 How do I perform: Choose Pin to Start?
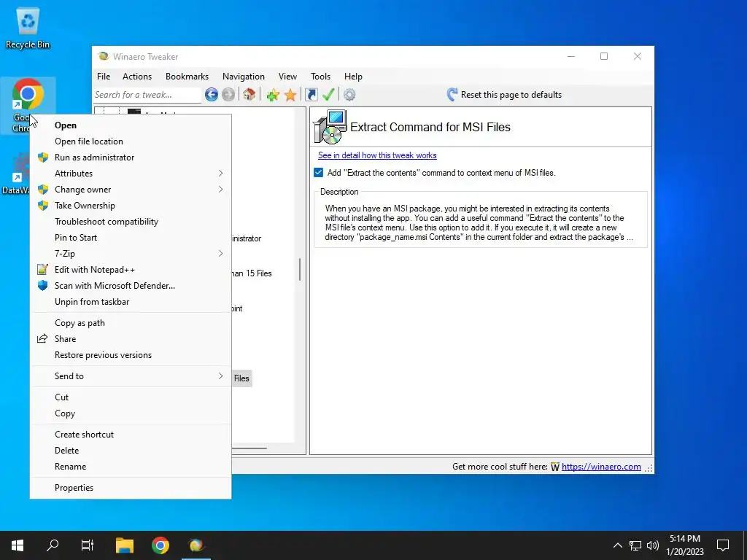[x=131, y=238]
